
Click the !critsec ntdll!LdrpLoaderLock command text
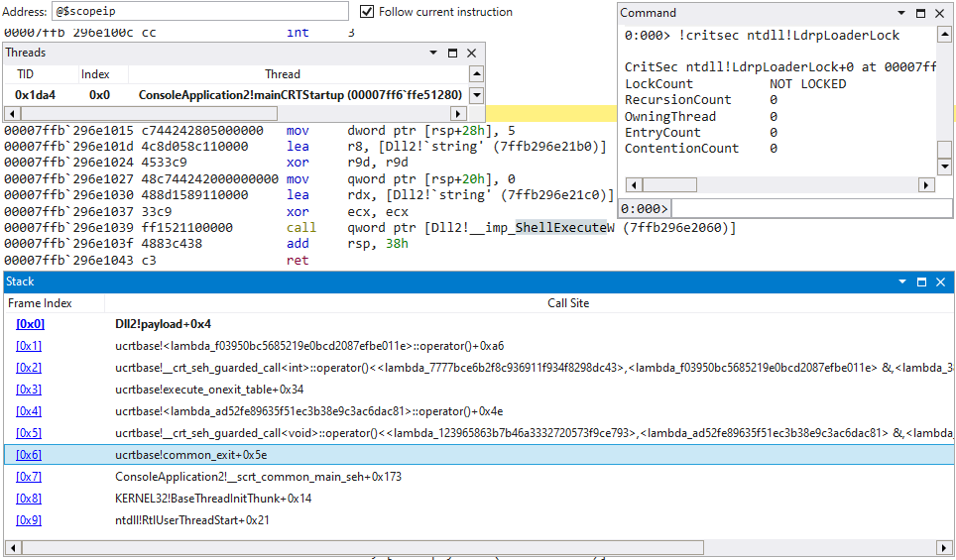tap(789, 36)
